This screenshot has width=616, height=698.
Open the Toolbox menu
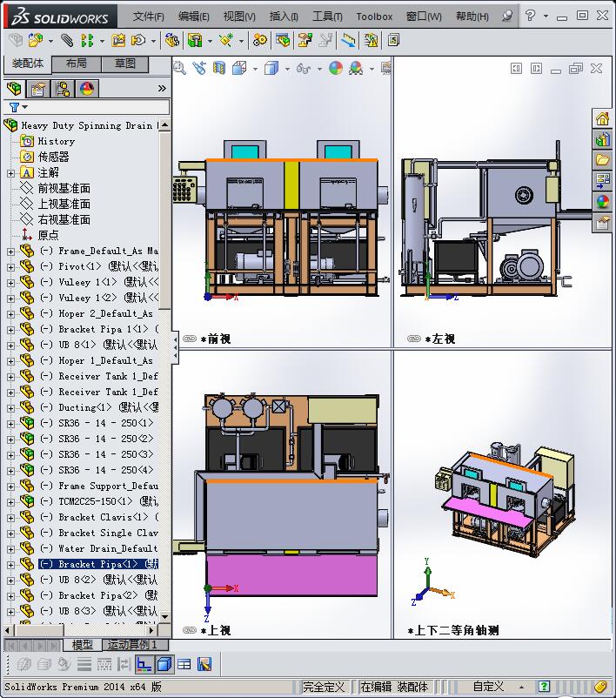point(374,17)
